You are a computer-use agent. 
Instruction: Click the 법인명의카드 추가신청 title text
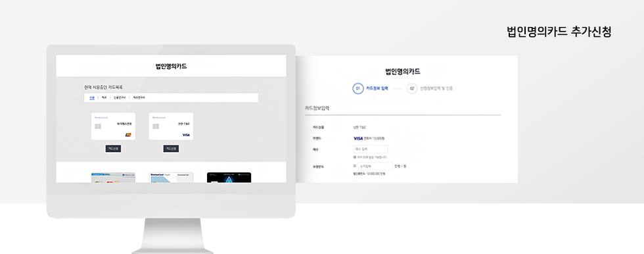(x=559, y=32)
